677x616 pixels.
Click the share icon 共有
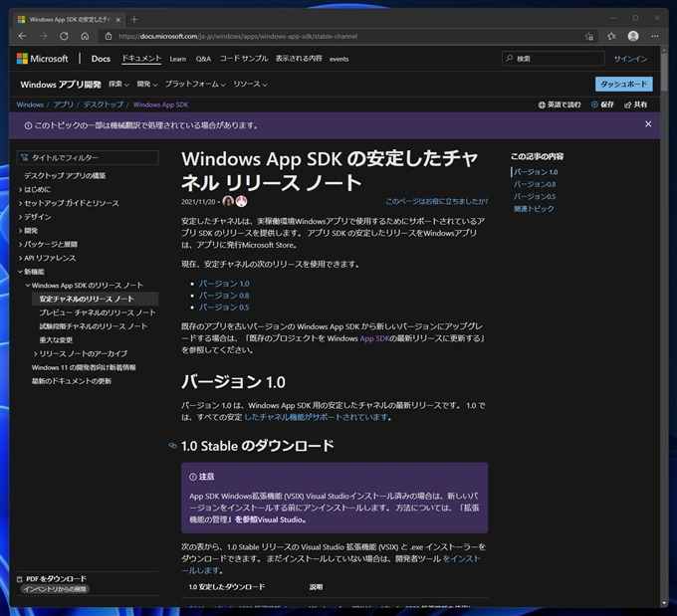pos(628,104)
